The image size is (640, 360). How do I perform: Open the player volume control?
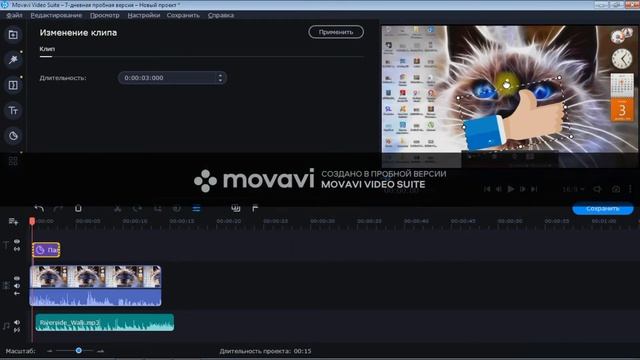597,189
